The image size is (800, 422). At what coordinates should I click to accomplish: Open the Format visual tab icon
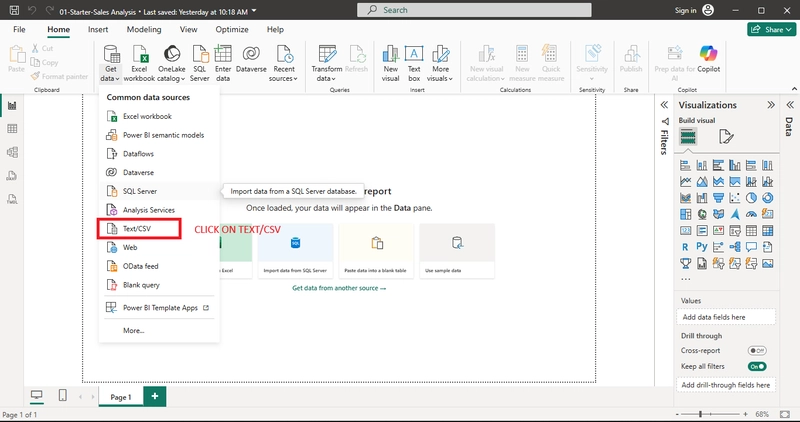click(x=726, y=137)
